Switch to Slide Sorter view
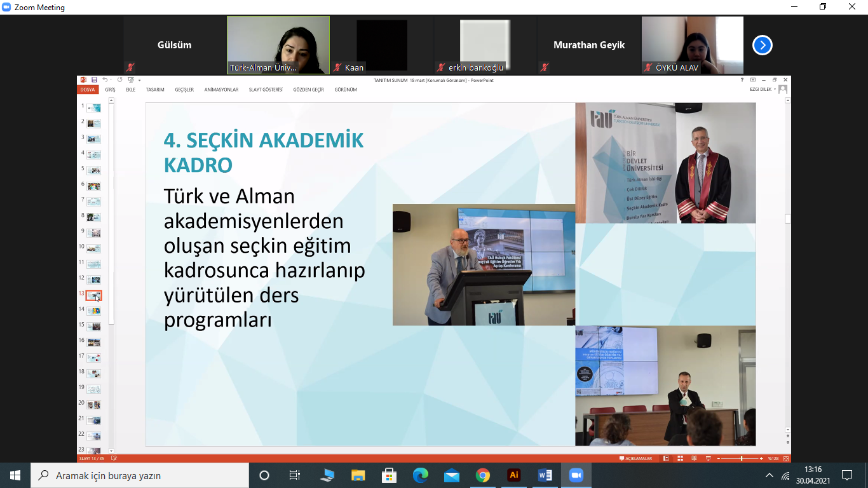The height and width of the screenshot is (488, 868). click(680, 458)
